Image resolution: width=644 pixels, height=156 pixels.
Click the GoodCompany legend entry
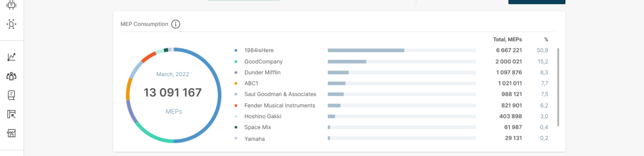pyautogui.click(x=263, y=62)
